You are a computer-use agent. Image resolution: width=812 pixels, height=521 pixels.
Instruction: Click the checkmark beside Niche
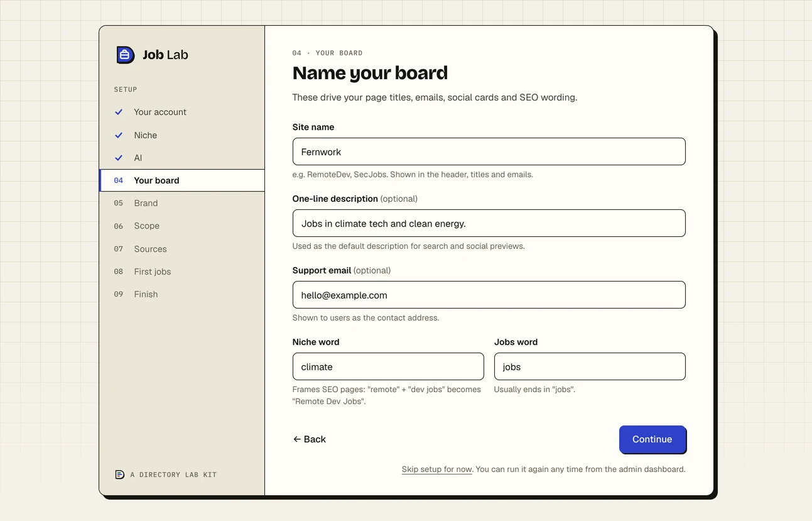pos(119,135)
